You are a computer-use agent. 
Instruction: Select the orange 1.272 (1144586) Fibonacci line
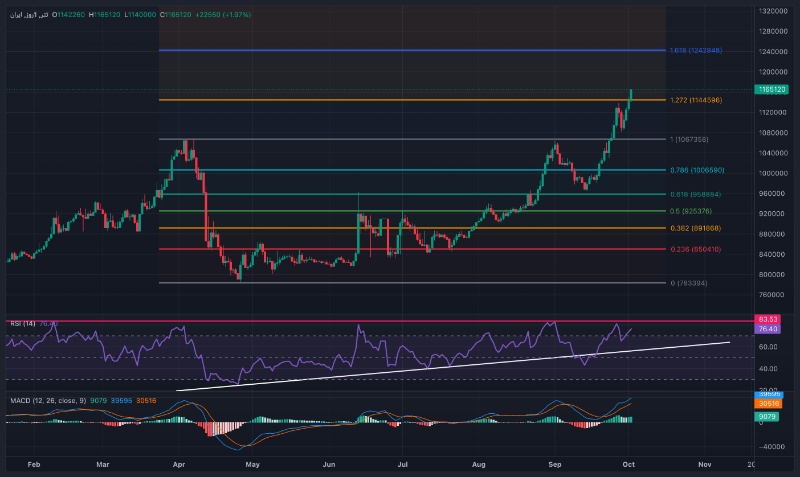click(x=400, y=99)
